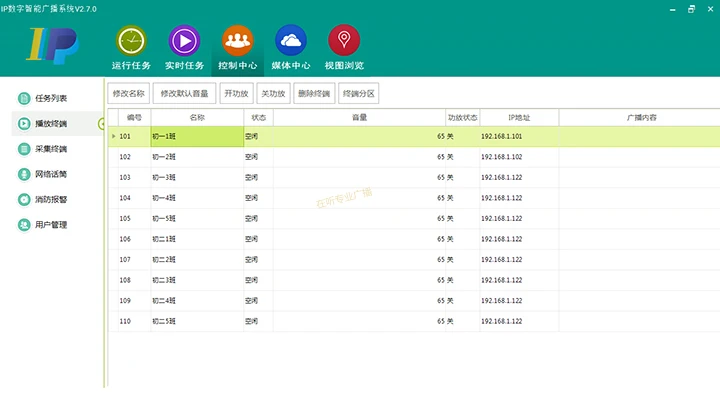
Task: Minimize the broadcast system window
Action: coord(672,9)
